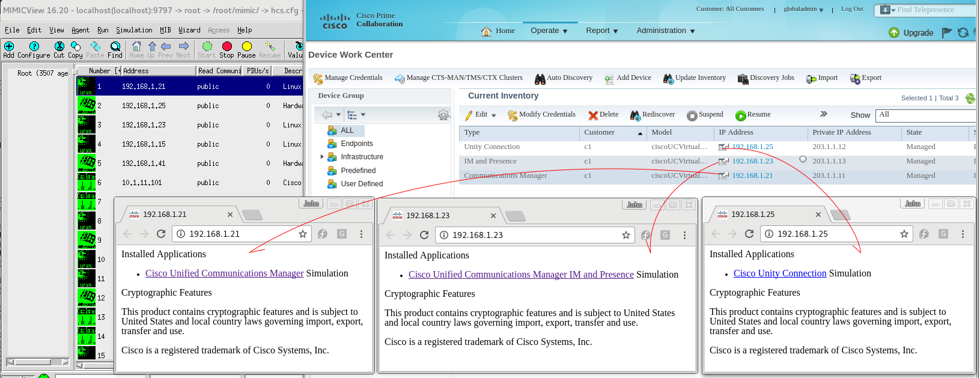This screenshot has width=980, height=378.
Task: Start Auto Discovery with binoculars icon
Action: click(564, 78)
